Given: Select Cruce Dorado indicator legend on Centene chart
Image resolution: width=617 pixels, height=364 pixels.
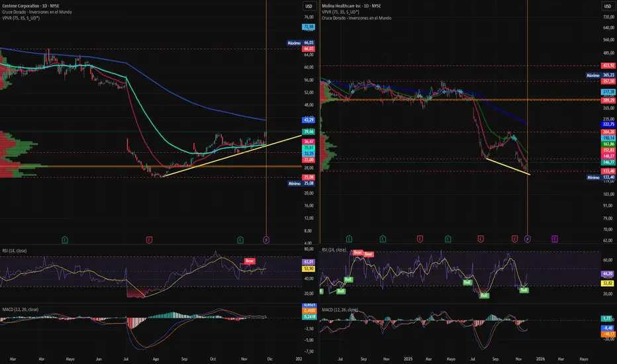Looking at the screenshot, I should point(37,12).
